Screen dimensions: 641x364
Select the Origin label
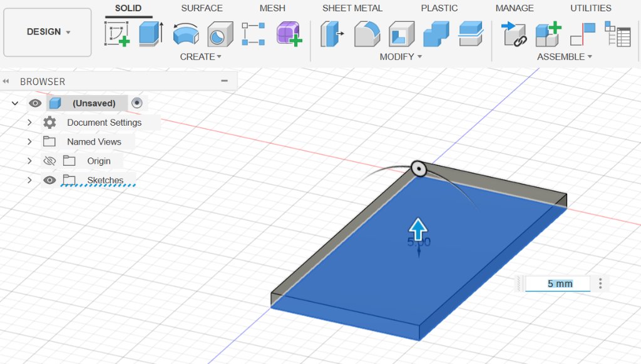[x=99, y=161]
